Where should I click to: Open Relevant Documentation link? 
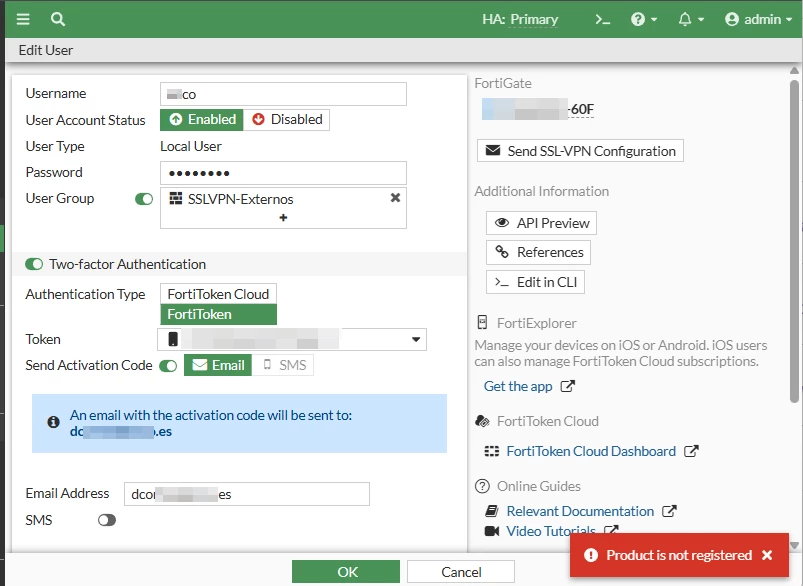tap(580, 511)
